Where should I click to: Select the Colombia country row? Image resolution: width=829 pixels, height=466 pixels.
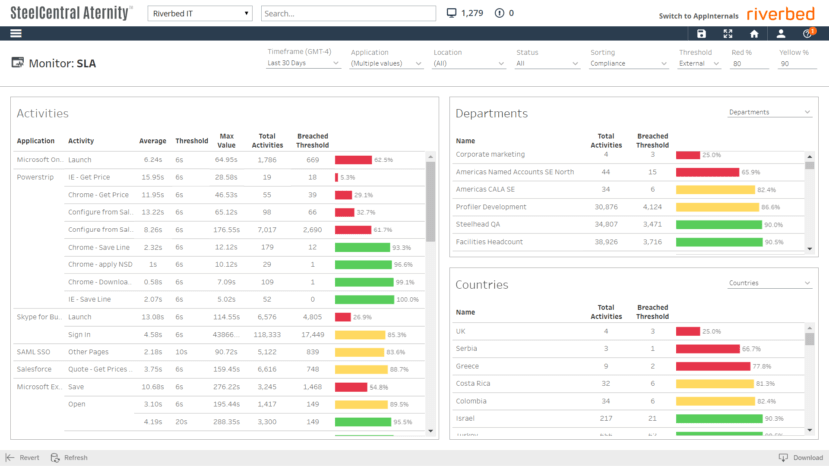click(x=471, y=401)
